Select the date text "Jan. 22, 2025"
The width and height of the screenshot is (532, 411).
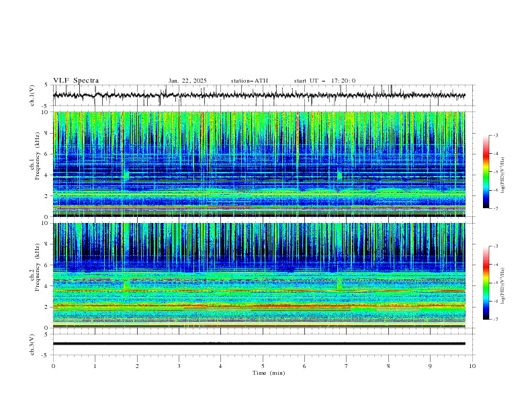tap(187, 81)
